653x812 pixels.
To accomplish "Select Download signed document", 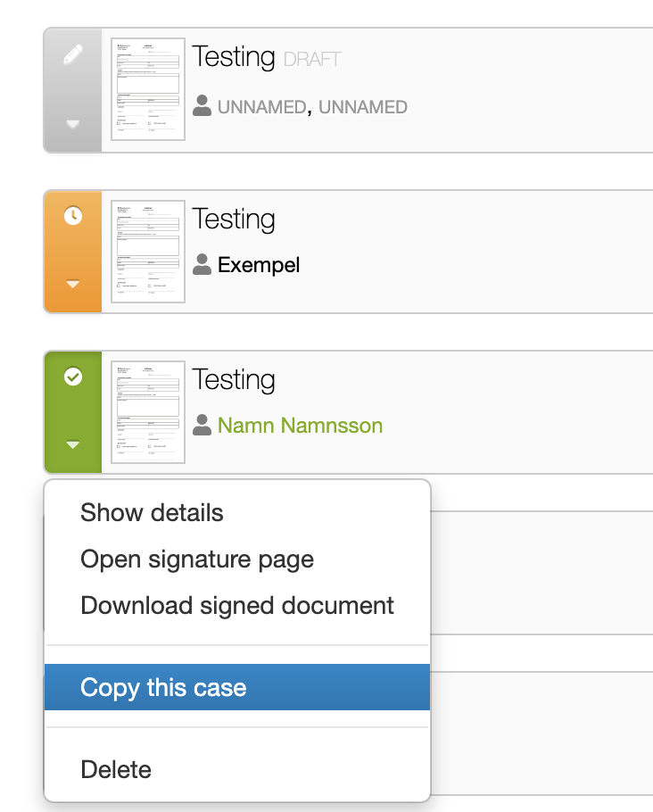I will 237,605.
